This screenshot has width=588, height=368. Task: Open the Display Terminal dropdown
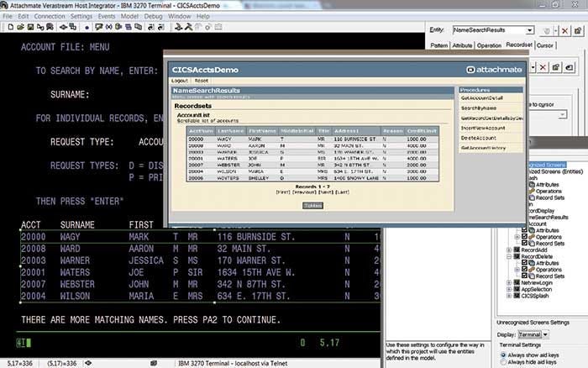point(545,334)
